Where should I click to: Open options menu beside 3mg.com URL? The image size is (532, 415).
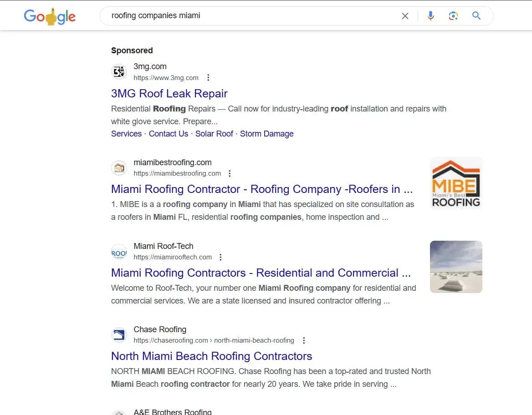click(x=208, y=78)
